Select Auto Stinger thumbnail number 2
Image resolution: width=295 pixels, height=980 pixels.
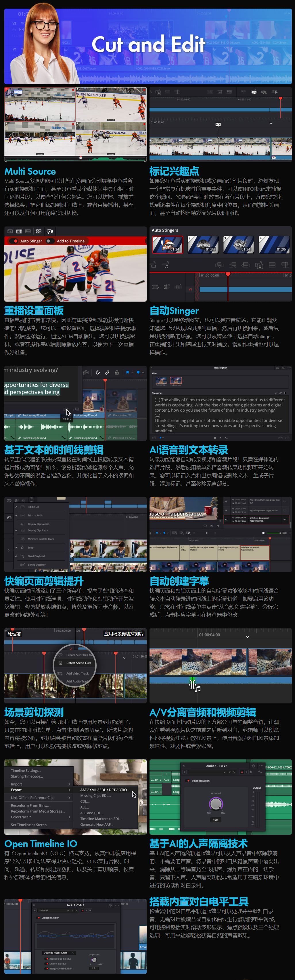[203, 245]
